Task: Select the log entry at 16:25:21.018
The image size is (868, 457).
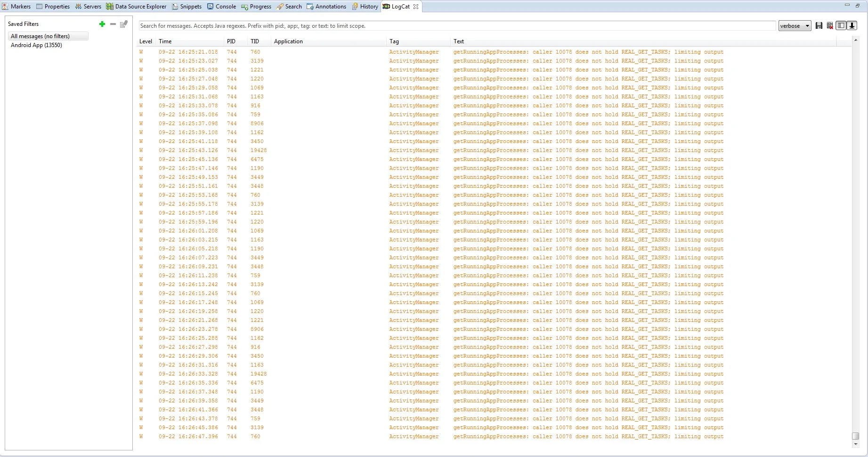Action: point(494,52)
